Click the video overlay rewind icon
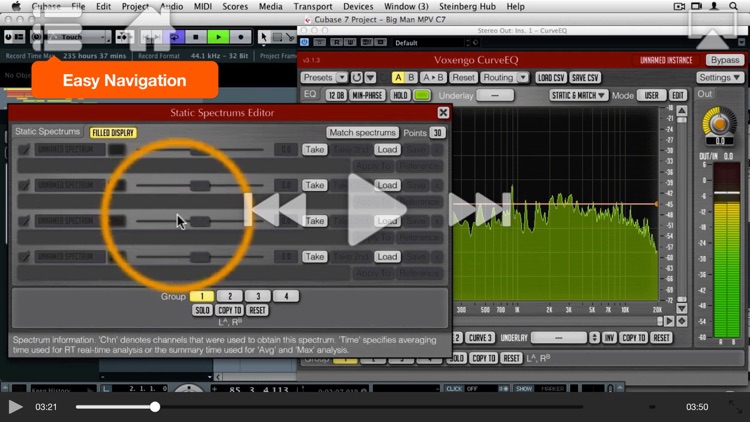750x422 pixels. coord(276,210)
